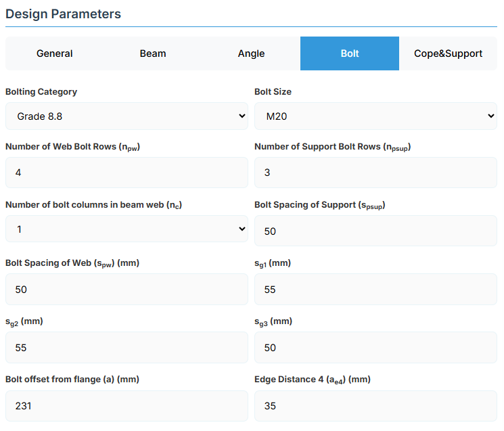Focus the sg1 (mm) input field
This screenshot has height=431, width=504.
pos(375,290)
